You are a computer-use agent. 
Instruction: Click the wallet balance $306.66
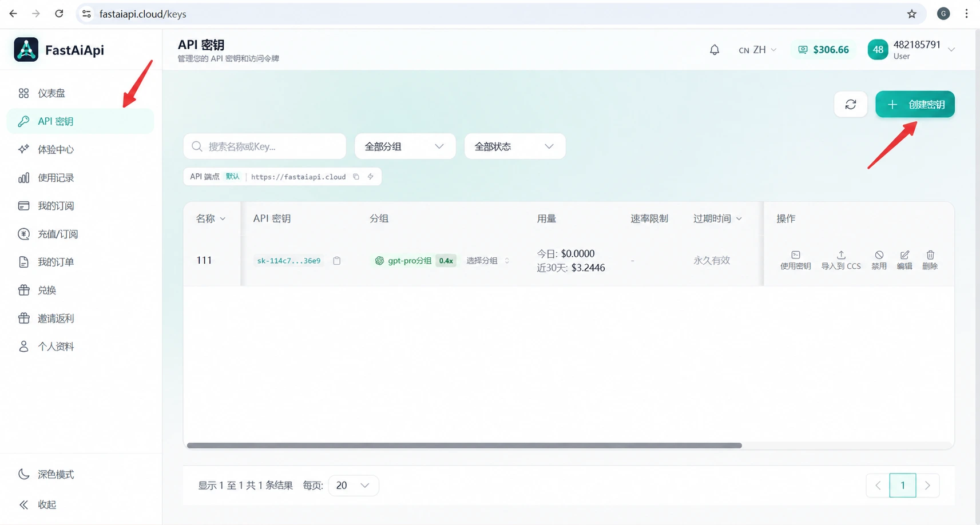click(x=824, y=50)
